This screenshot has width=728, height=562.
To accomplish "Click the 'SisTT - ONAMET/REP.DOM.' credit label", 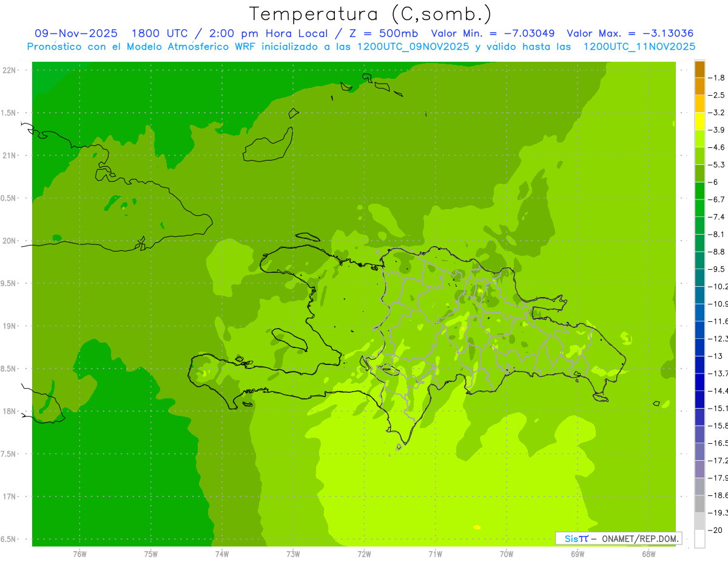I will pos(618,538).
